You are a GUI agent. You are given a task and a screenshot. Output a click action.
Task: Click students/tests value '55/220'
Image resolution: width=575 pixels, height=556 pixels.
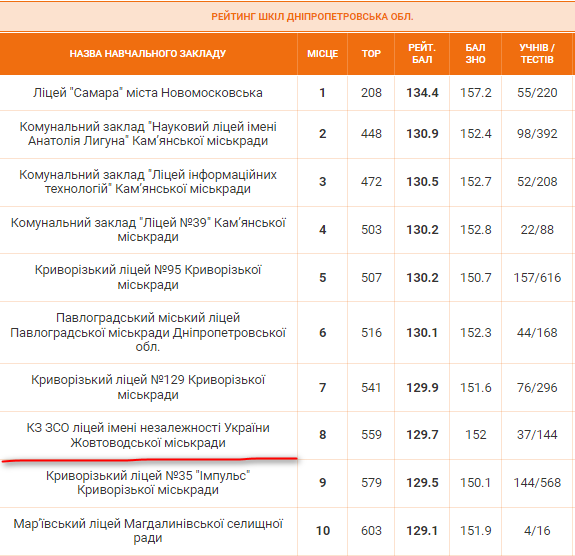[537, 93]
